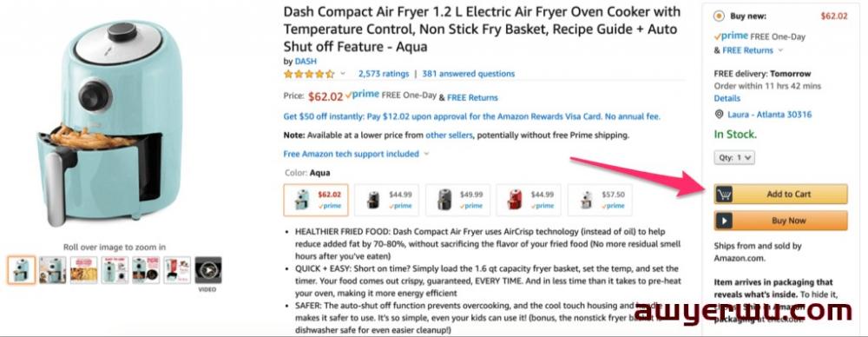This screenshot has width=868, height=337.
Task: Click the other sellers link
Action: [449, 135]
